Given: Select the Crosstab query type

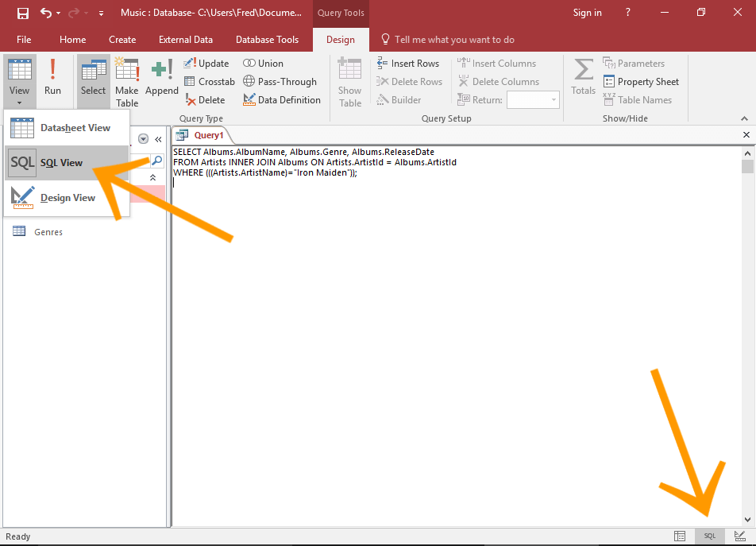Looking at the screenshot, I should 209,81.
